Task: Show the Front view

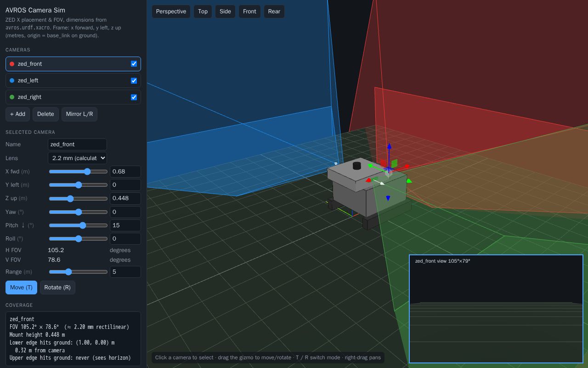Action: [249, 11]
